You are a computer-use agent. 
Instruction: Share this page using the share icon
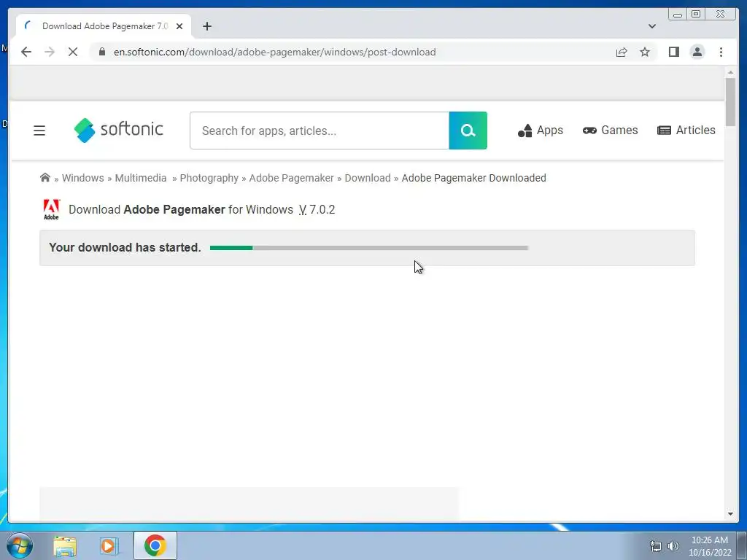click(622, 52)
